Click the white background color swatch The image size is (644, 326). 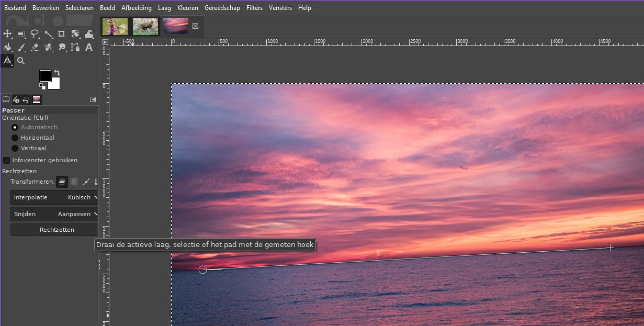(x=55, y=85)
